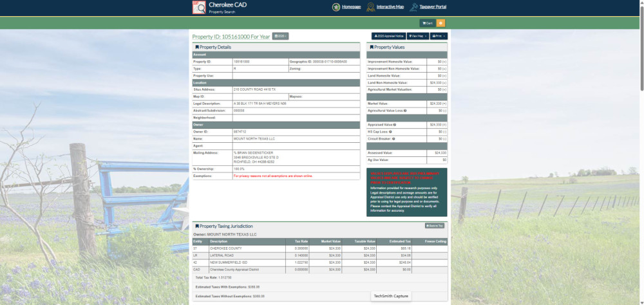Click Cherokee County Appraisal District row
The width and height of the screenshot is (644, 305).
coord(320,270)
